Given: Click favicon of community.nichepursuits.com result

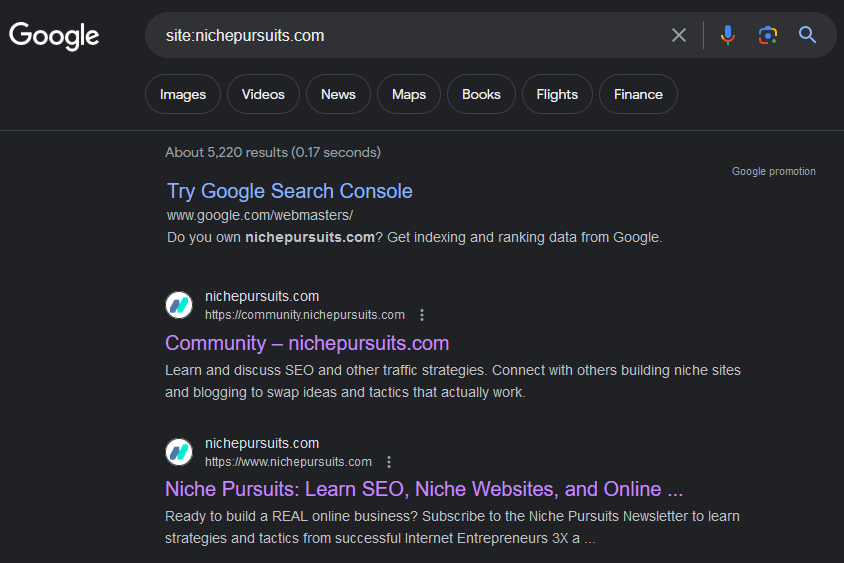Looking at the screenshot, I should [x=179, y=305].
